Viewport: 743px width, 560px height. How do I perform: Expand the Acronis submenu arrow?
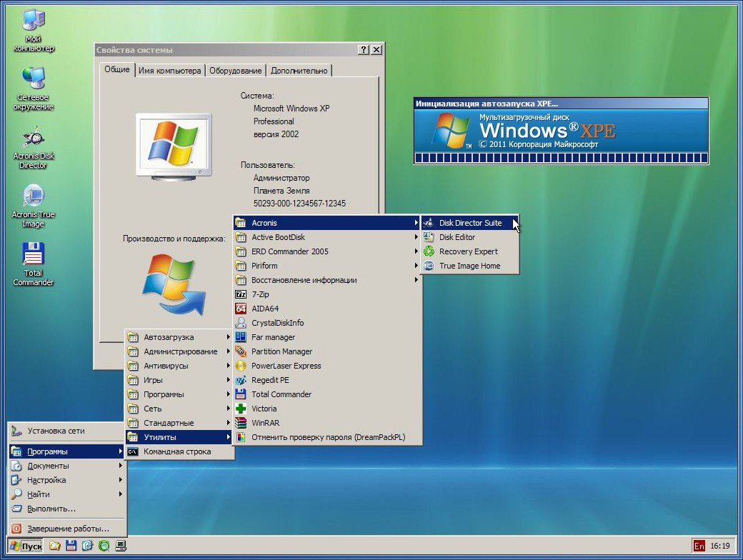click(416, 223)
